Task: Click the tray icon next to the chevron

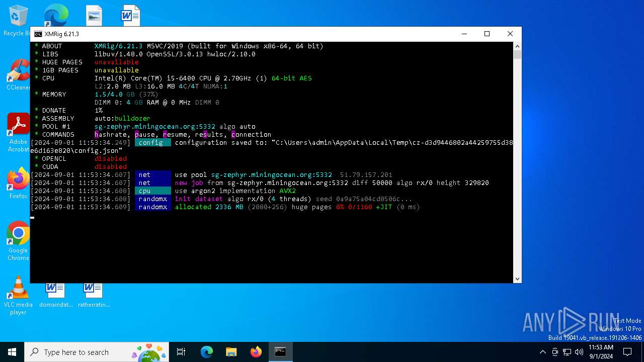Action: coord(555,352)
